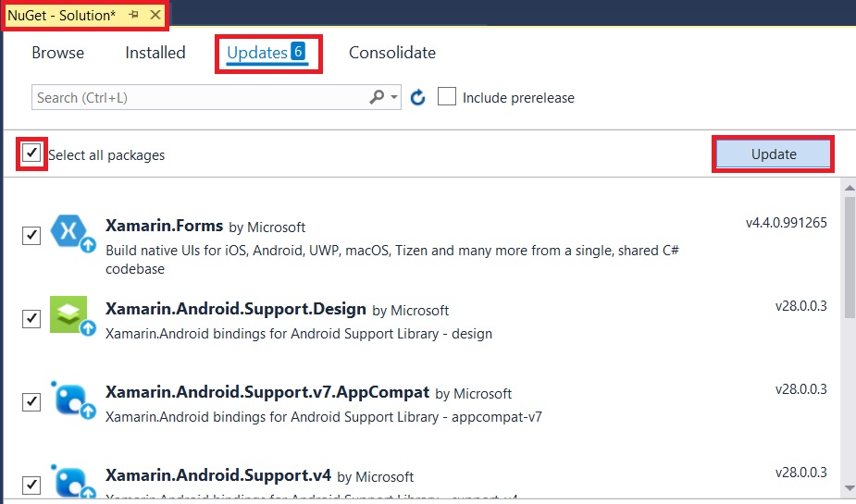The width and height of the screenshot is (856, 504).
Task: Click the Update button
Action: (x=773, y=154)
